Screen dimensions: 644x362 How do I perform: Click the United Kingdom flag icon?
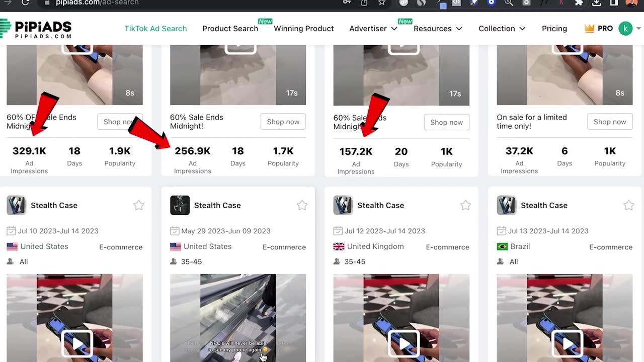339,246
